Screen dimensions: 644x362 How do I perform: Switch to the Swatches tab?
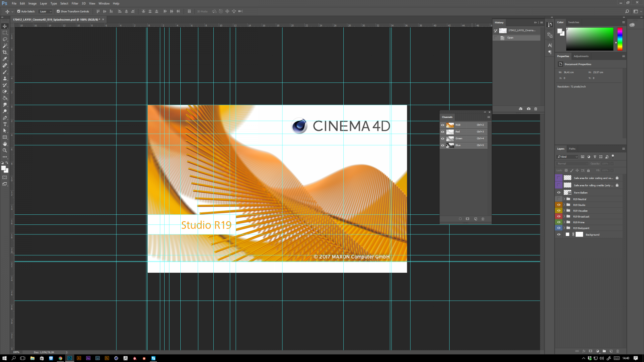tap(574, 22)
